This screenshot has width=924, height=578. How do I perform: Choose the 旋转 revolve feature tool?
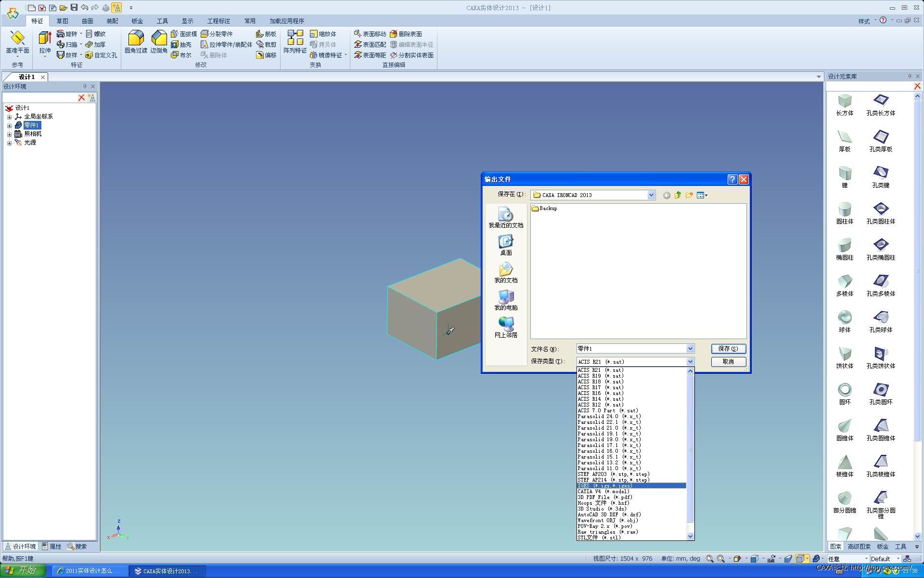coord(67,34)
